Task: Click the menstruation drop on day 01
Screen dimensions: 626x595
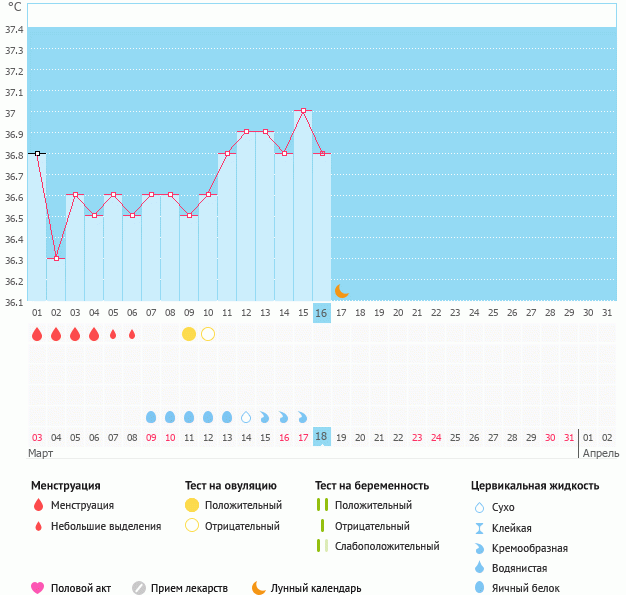Action: [37, 334]
